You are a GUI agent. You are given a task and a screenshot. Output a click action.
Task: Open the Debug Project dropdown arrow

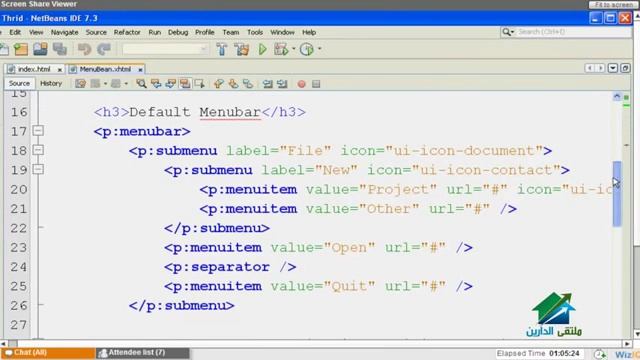tap(293, 49)
